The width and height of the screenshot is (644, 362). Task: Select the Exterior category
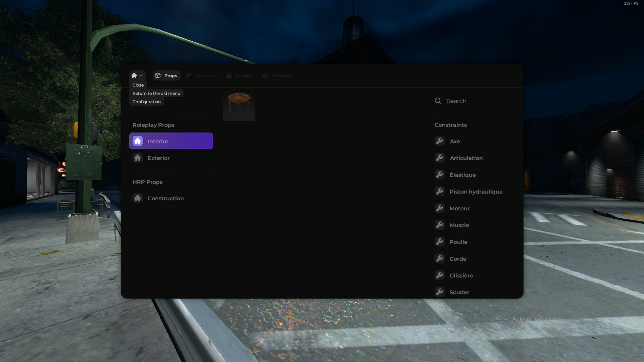[171, 158]
